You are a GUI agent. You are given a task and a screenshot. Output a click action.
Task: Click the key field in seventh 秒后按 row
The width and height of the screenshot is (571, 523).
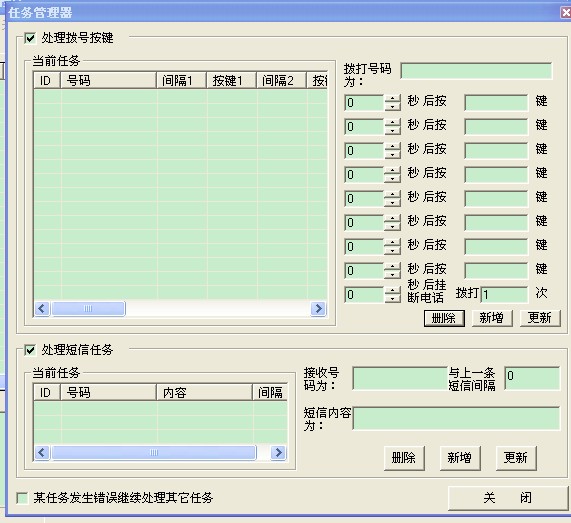click(x=496, y=247)
